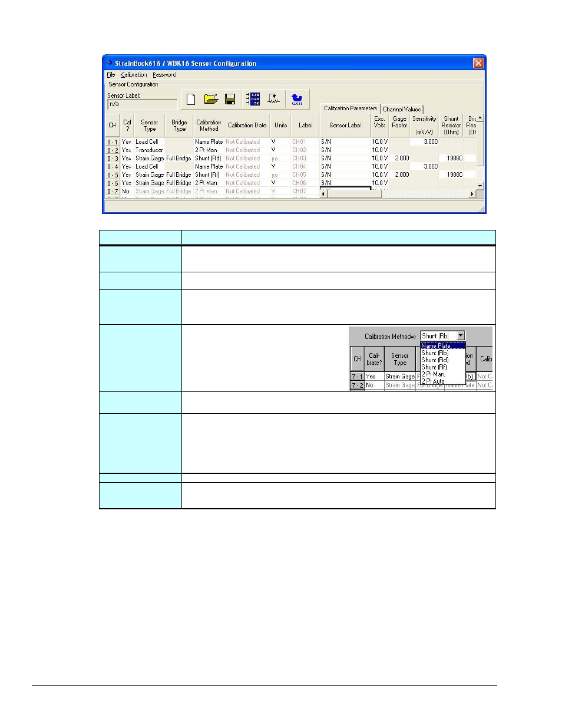Click the shunt resistor toolbar icon
This screenshot has height=728, width=562.
(x=274, y=99)
